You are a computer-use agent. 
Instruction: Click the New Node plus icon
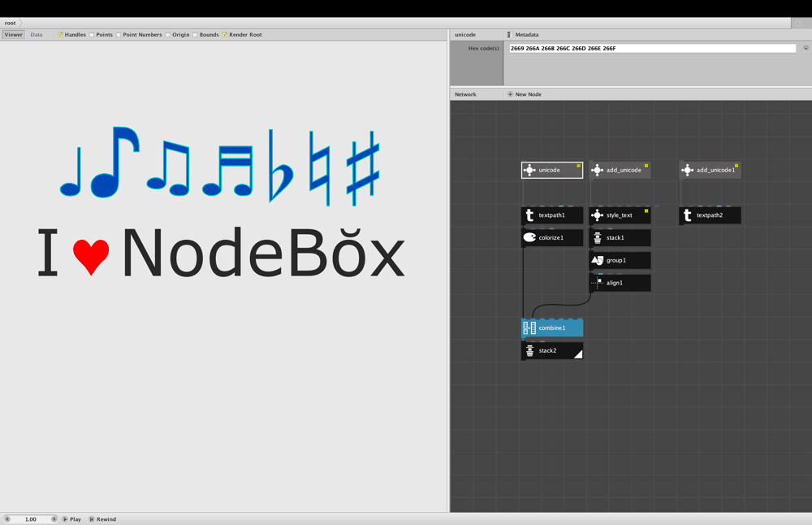tap(510, 94)
